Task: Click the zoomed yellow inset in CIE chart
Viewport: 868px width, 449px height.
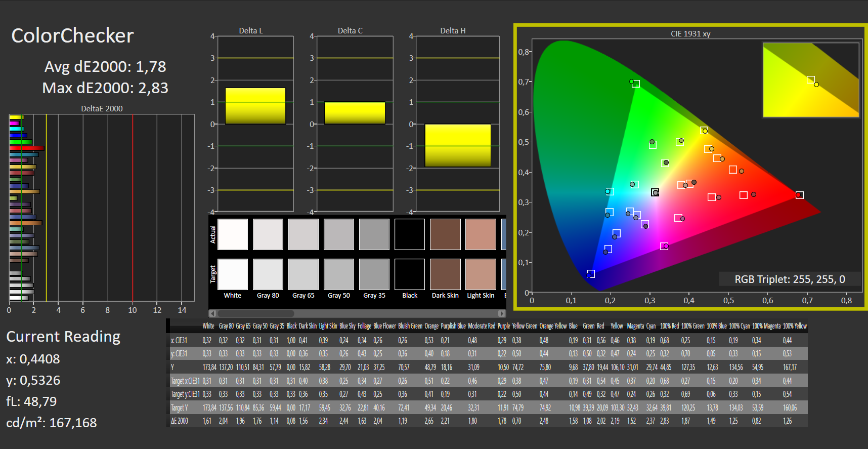Action: pos(810,80)
